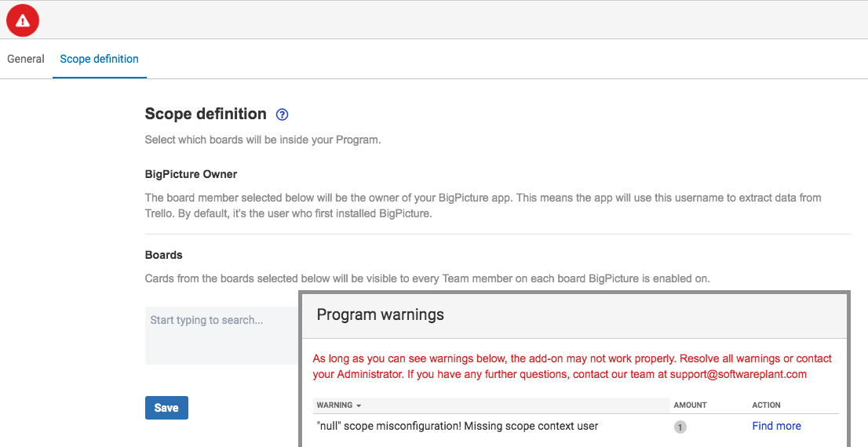Switch to the General tab
This screenshot has height=447, width=868.
(25, 59)
